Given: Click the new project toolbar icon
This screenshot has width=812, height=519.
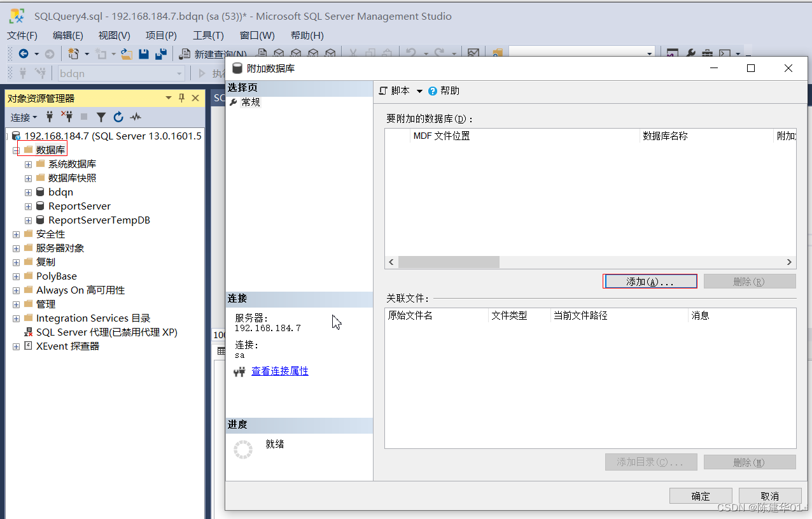Looking at the screenshot, I should [74, 54].
